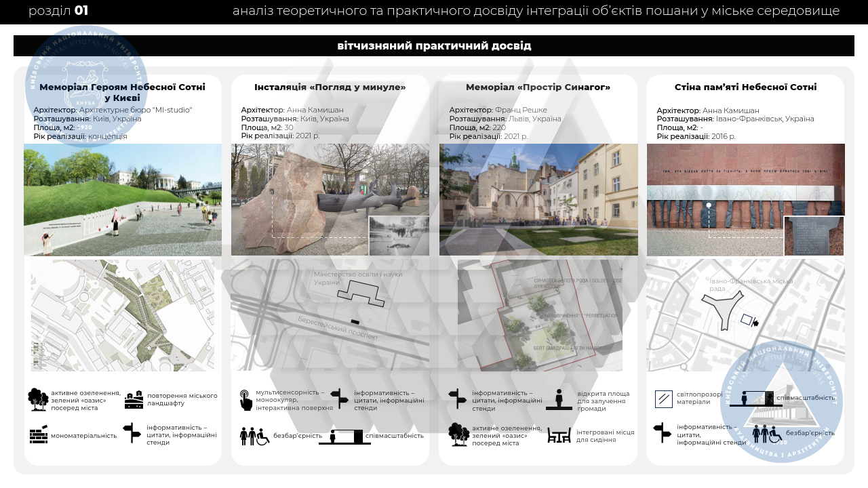Image resolution: width=868 pixels, height=488 pixels.
Task: Select the line 'Рік реалізації: концепція'
Action: coord(81,136)
